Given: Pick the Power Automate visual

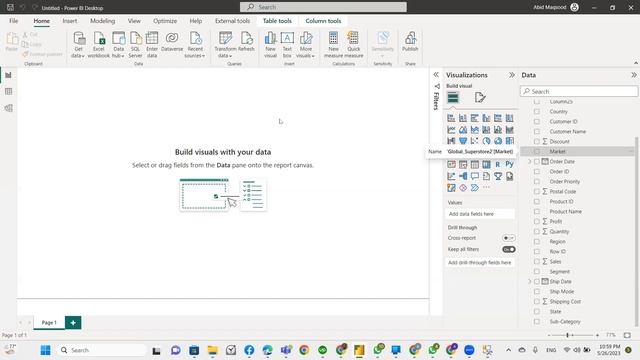Looking at the screenshot, I should click(x=474, y=188).
